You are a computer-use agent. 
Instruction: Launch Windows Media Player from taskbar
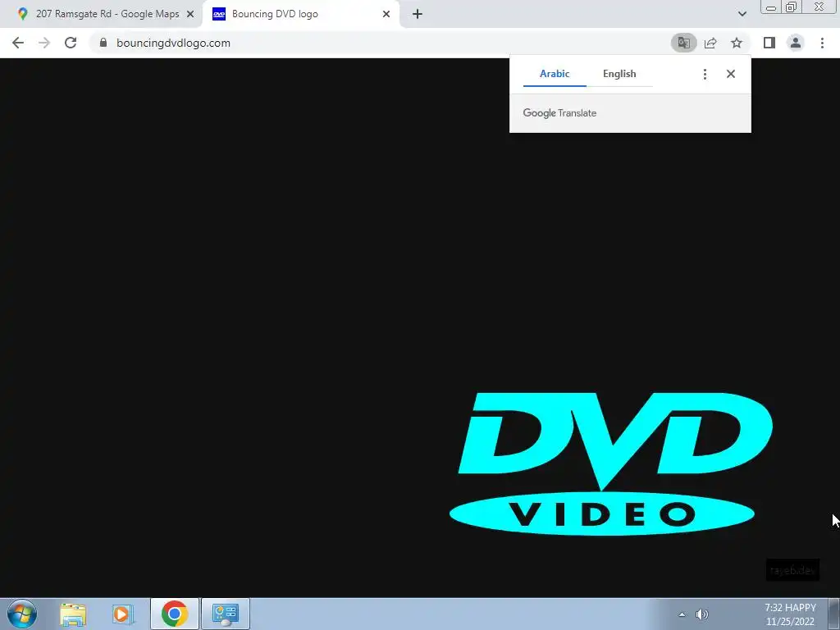pyautogui.click(x=123, y=614)
